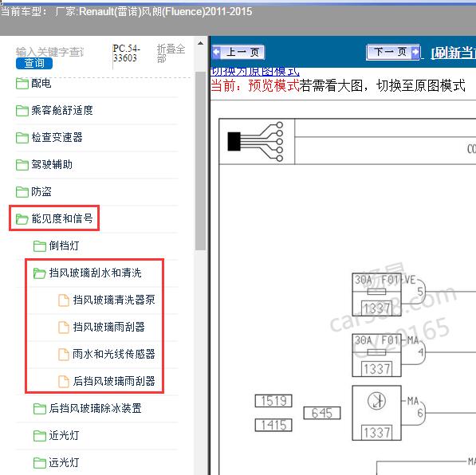Click the 乘客舱舒适度 folder icon
The width and height of the screenshot is (476, 475).
coord(22,111)
